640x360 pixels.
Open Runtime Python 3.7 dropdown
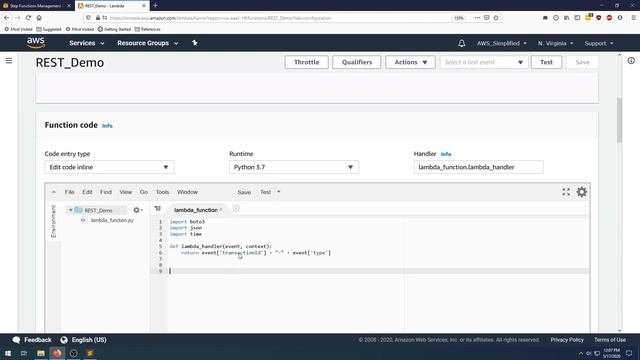pyautogui.click(x=294, y=167)
